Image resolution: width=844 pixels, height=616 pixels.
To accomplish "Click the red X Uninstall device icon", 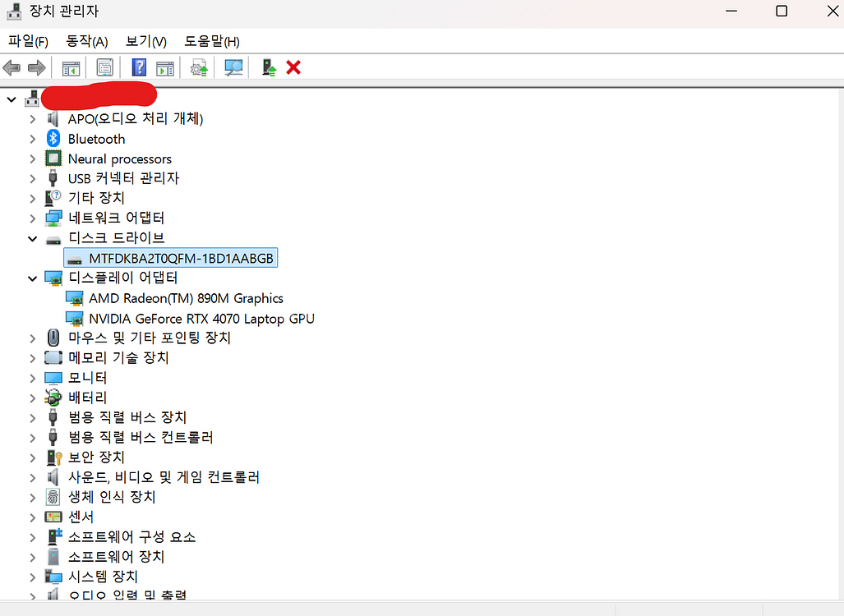I will 293,67.
